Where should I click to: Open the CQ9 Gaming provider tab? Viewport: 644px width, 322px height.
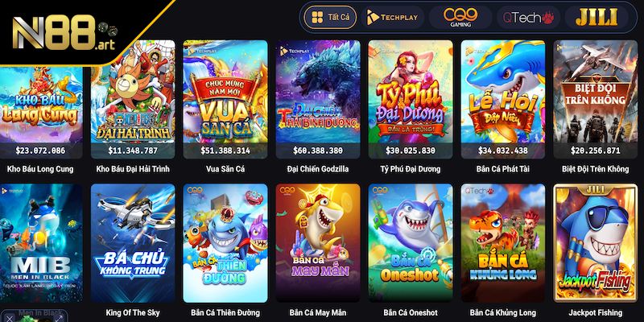(460, 17)
